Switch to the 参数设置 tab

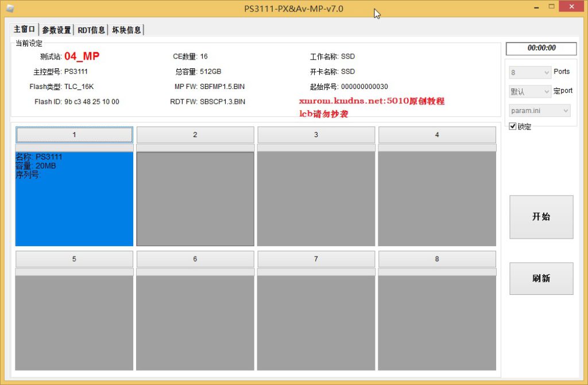(x=56, y=30)
